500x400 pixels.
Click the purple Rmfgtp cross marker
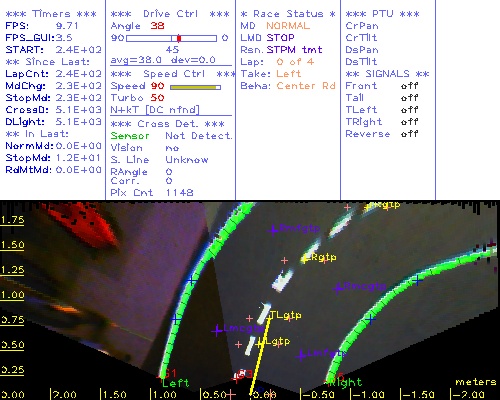tap(273, 230)
